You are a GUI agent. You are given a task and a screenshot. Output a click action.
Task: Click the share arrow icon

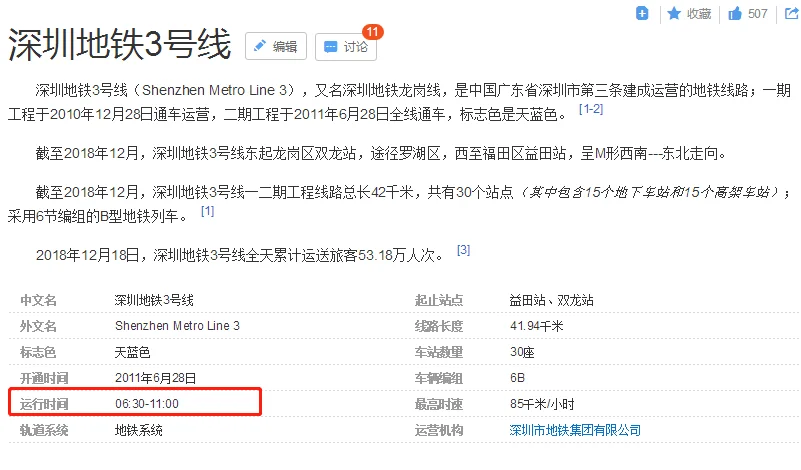[x=791, y=13]
